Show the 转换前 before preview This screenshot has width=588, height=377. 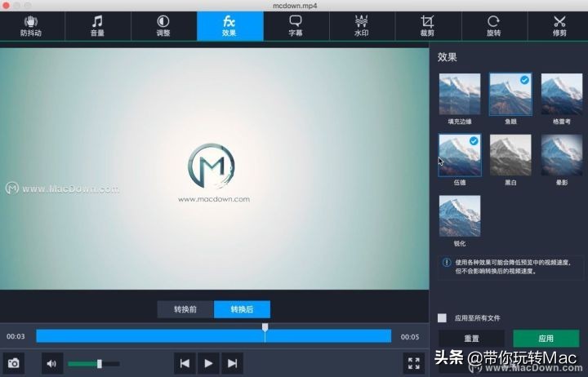(x=185, y=309)
